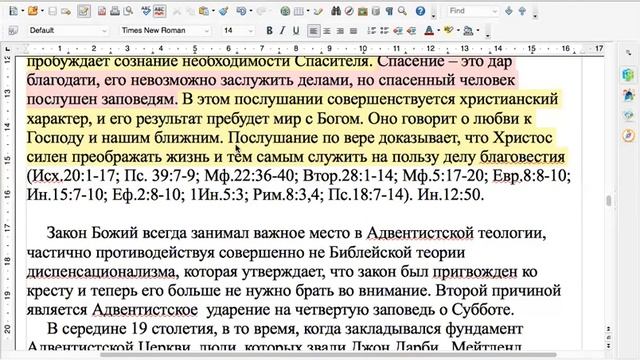
Task: Save the document with the Save icon
Action: click(53, 11)
